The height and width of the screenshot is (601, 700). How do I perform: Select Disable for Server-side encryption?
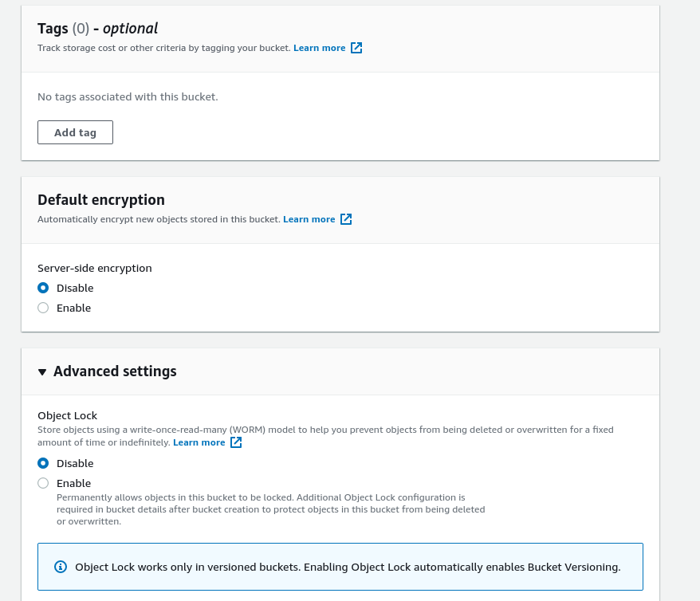click(x=43, y=288)
